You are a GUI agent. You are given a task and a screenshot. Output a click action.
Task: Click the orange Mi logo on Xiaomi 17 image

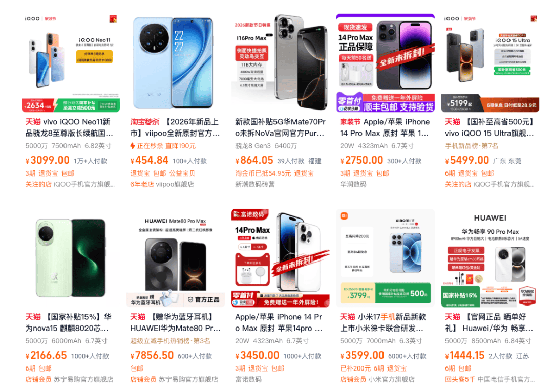click(344, 216)
